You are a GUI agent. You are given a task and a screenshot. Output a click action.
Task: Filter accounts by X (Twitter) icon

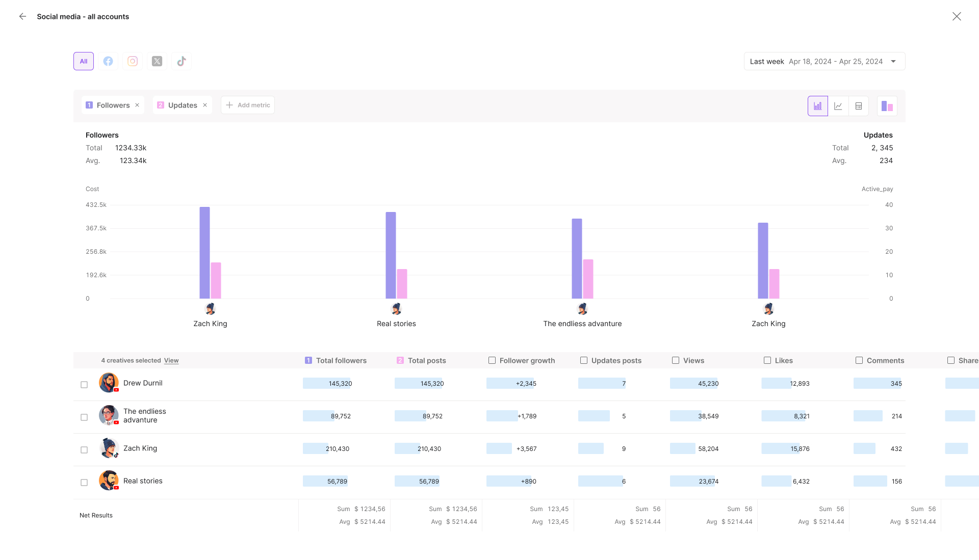click(x=157, y=61)
